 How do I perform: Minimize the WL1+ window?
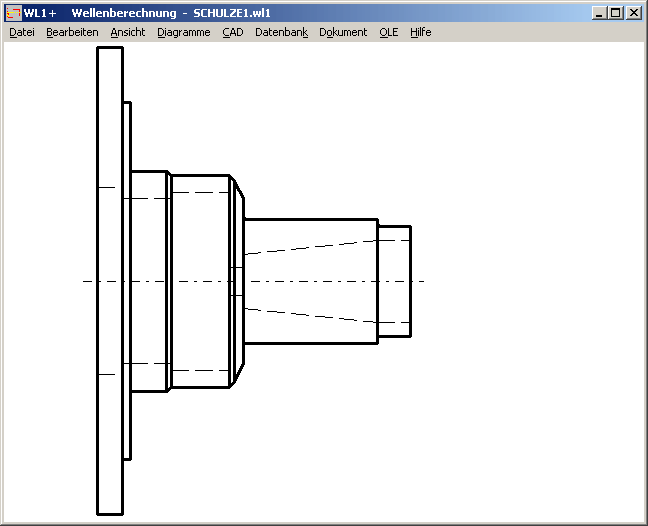coord(598,13)
